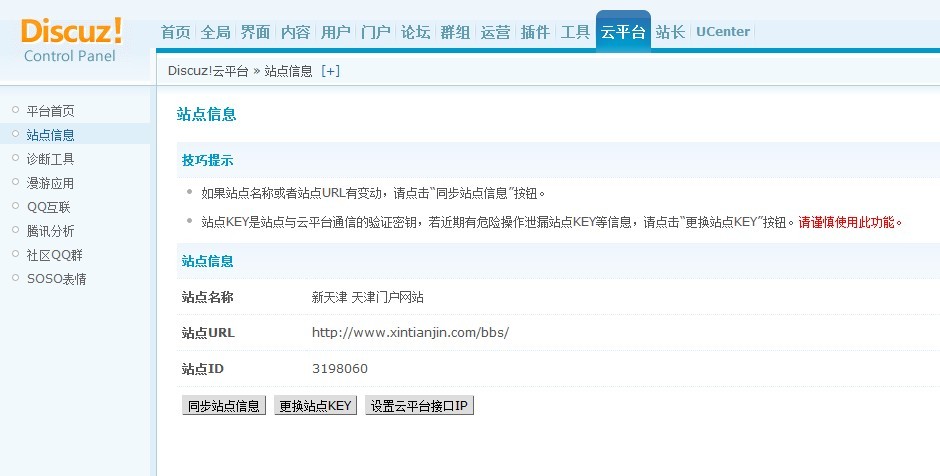Open the 群组 top menu
This screenshot has height=476, width=940.
(456, 32)
